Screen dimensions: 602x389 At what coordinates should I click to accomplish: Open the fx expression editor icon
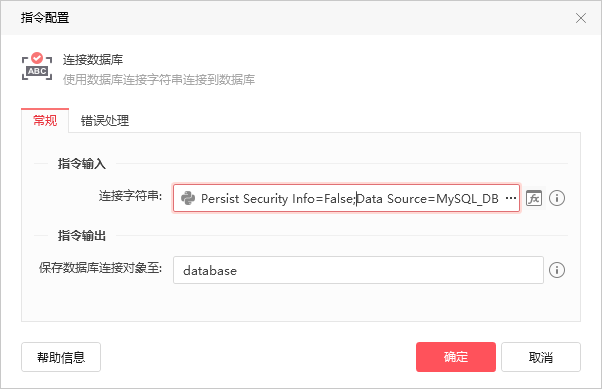534,198
